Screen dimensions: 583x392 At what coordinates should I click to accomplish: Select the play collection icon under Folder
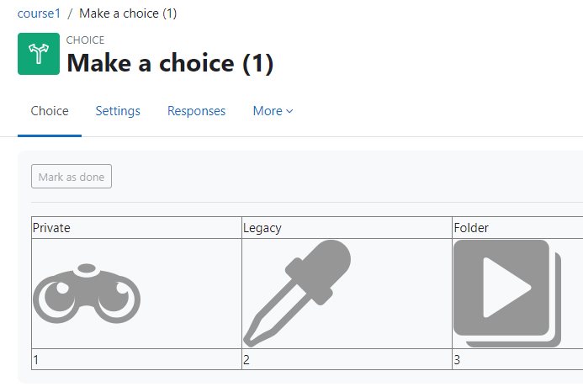[507, 294]
